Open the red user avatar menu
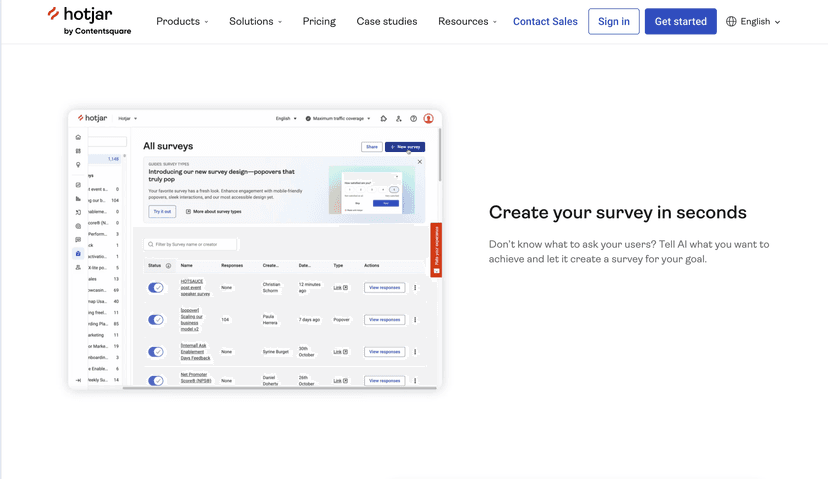The image size is (828, 479). coord(428,118)
